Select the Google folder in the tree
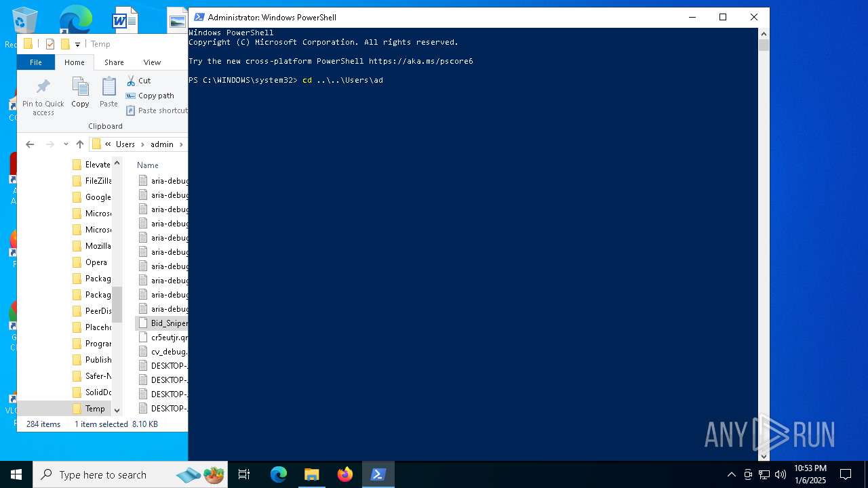 [x=92, y=197]
